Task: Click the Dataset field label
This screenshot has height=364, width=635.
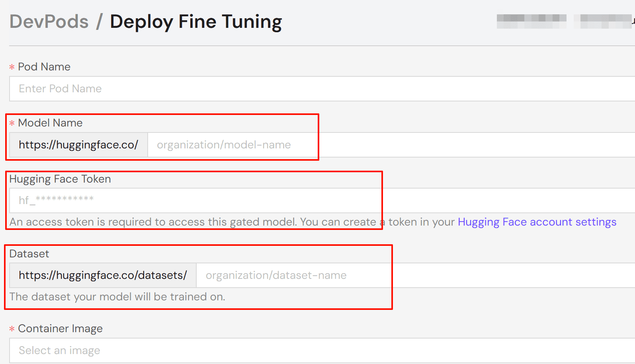Action: 29,254
